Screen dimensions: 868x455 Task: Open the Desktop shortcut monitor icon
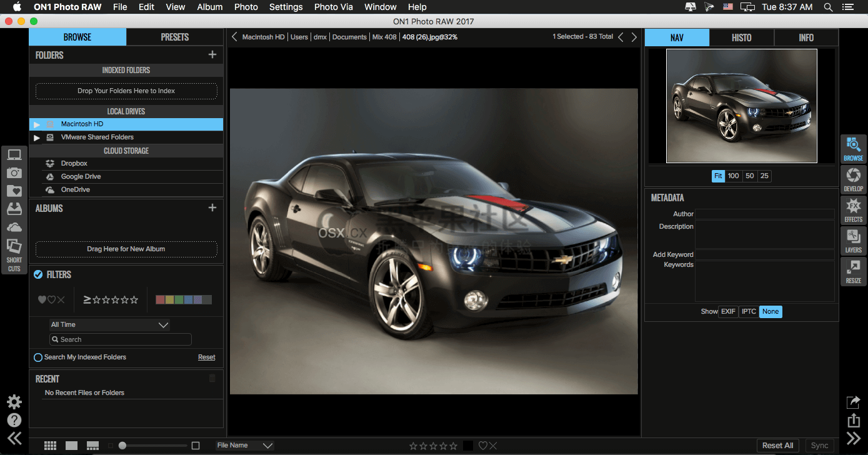pyautogui.click(x=14, y=155)
